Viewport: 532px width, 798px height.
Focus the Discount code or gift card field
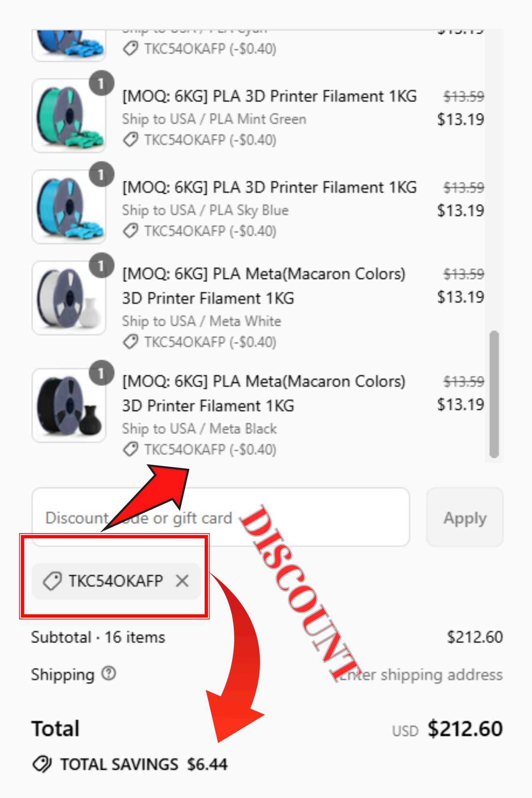[221, 518]
